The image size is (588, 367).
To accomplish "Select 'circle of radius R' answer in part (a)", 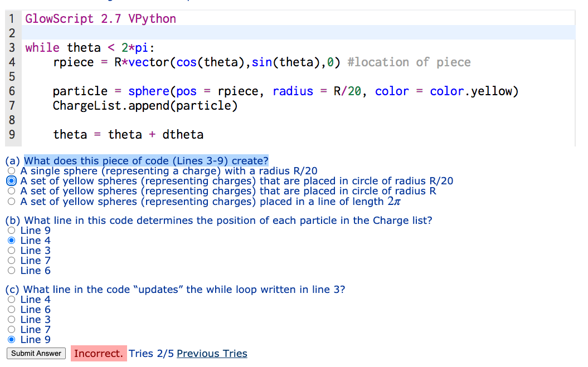I will [x=12, y=191].
